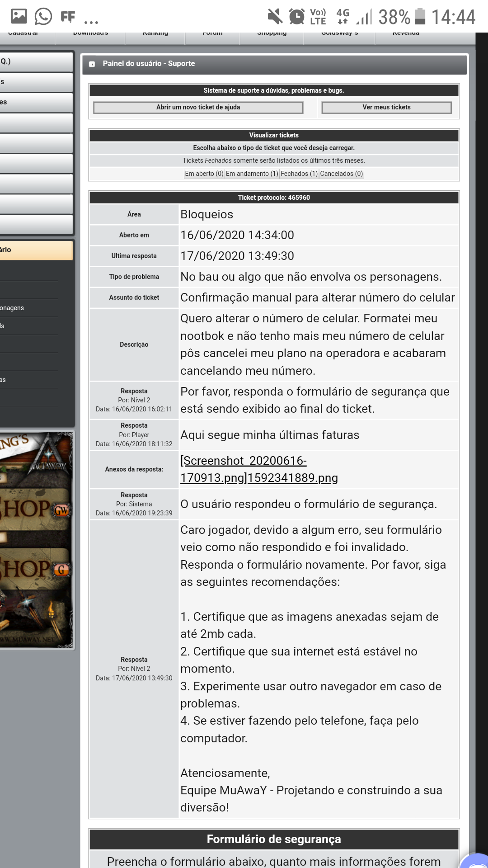Open the attached Screenshot png link

tap(259, 469)
